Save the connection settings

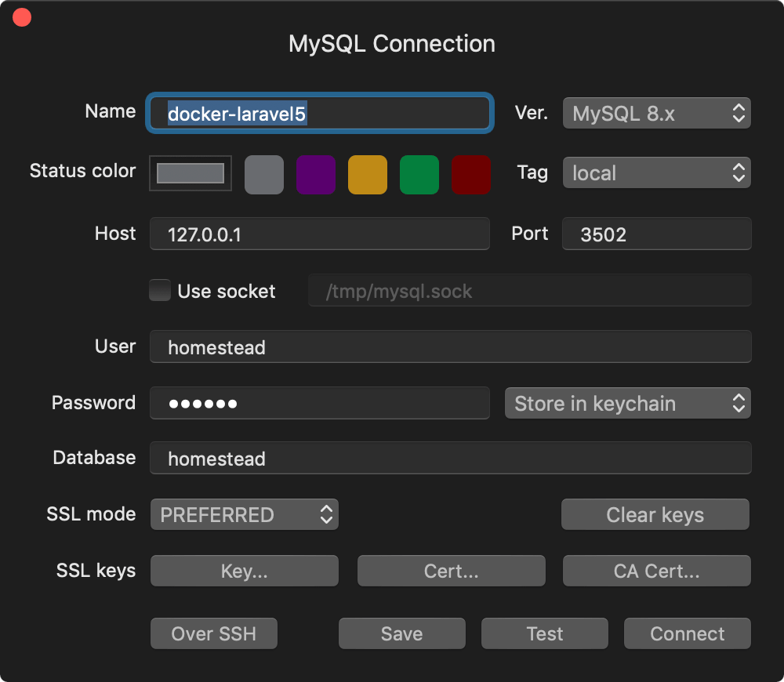tap(401, 633)
